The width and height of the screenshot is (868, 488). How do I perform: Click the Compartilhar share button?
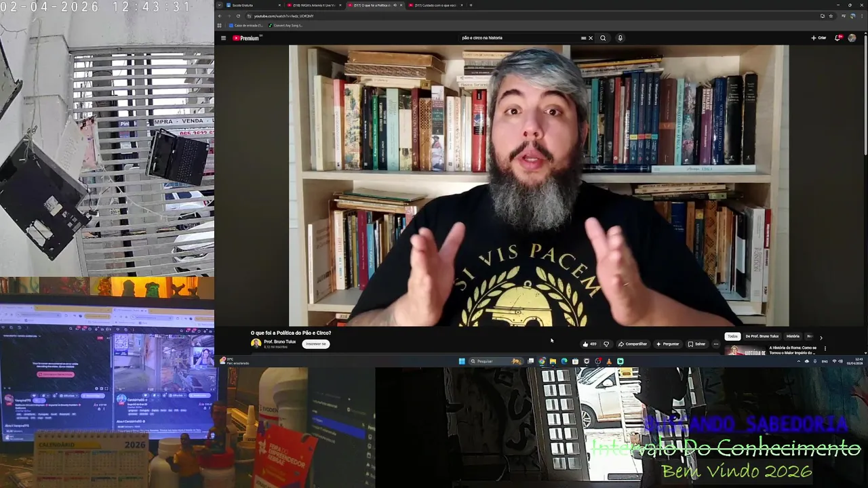[633, 344]
